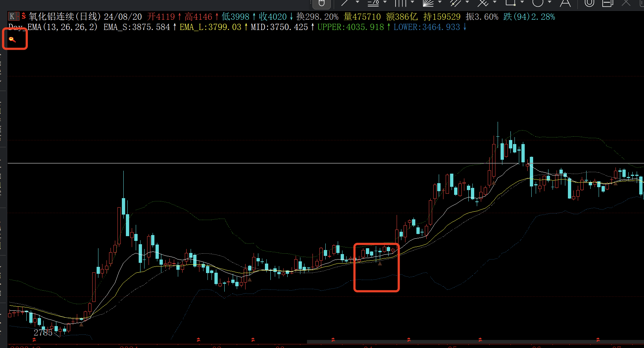Select the white horizontal line across chart
The image size is (644, 348).
tap(326, 163)
